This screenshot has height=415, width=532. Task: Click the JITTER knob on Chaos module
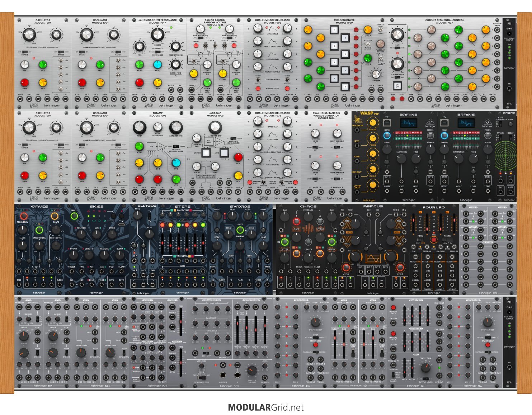point(285,257)
